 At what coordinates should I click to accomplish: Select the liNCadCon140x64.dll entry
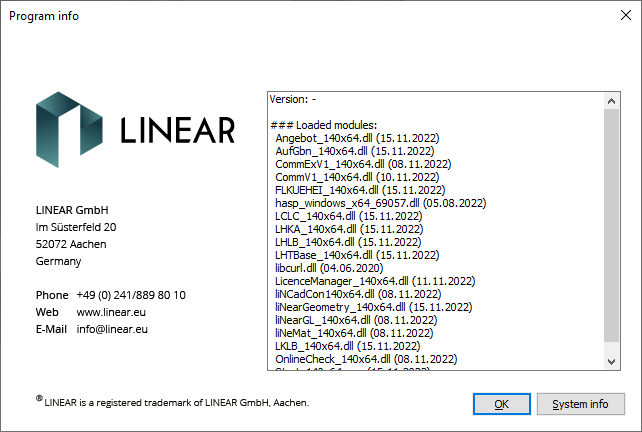click(358, 294)
